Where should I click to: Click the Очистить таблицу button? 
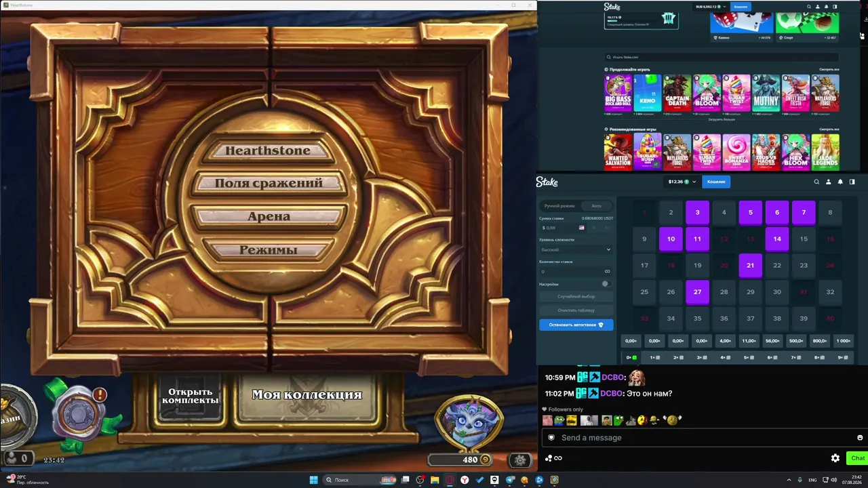[x=576, y=310]
